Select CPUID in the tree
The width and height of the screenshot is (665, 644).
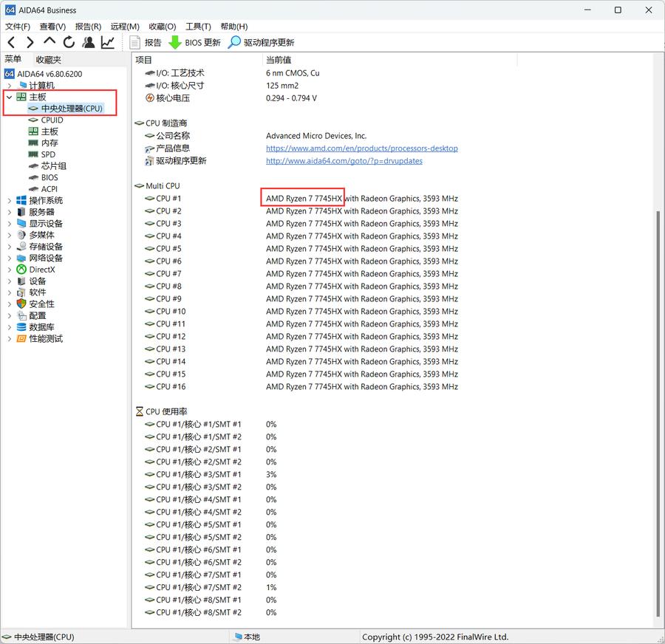pyautogui.click(x=52, y=120)
